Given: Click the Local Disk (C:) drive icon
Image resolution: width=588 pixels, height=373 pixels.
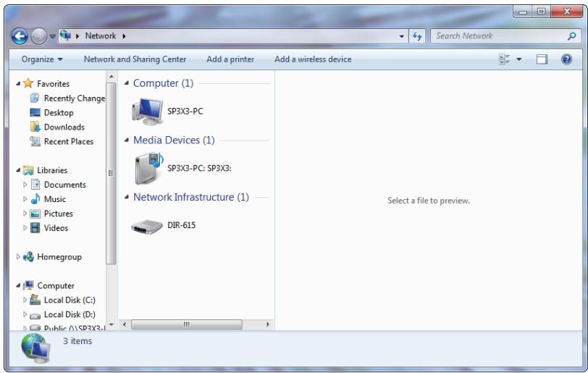Looking at the screenshot, I should (x=35, y=299).
